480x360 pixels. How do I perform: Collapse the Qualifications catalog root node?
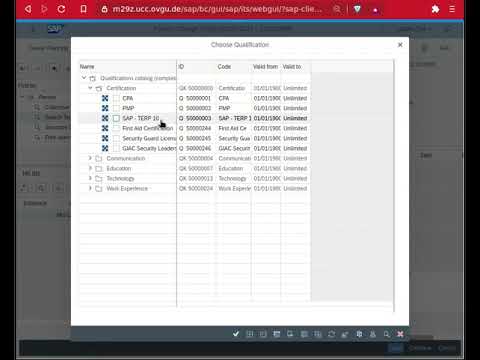pyautogui.click(x=84, y=78)
